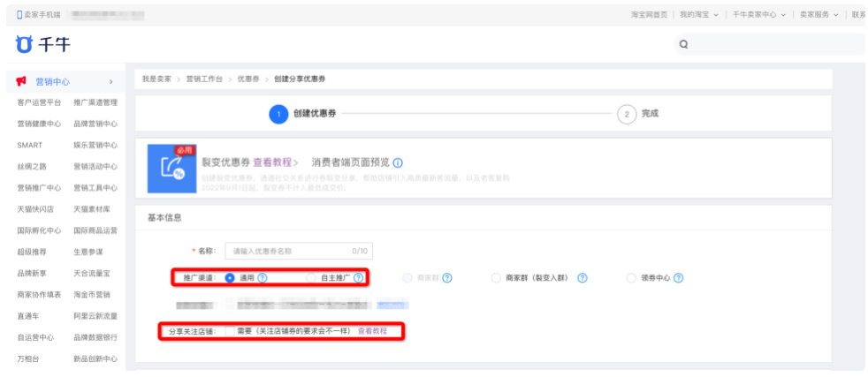Image resolution: width=868 pixels, height=377 pixels.
Task: Open 直通车 in sidebar
Action: [28, 316]
